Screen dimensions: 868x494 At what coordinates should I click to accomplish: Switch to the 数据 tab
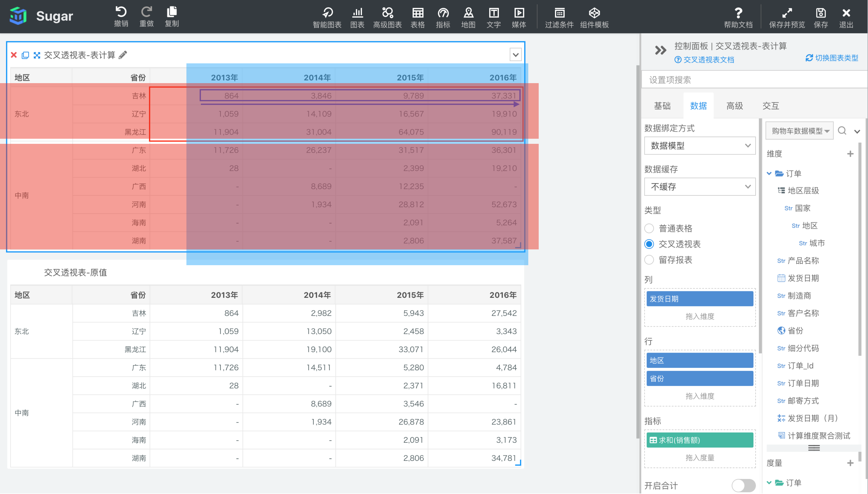tap(698, 106)
